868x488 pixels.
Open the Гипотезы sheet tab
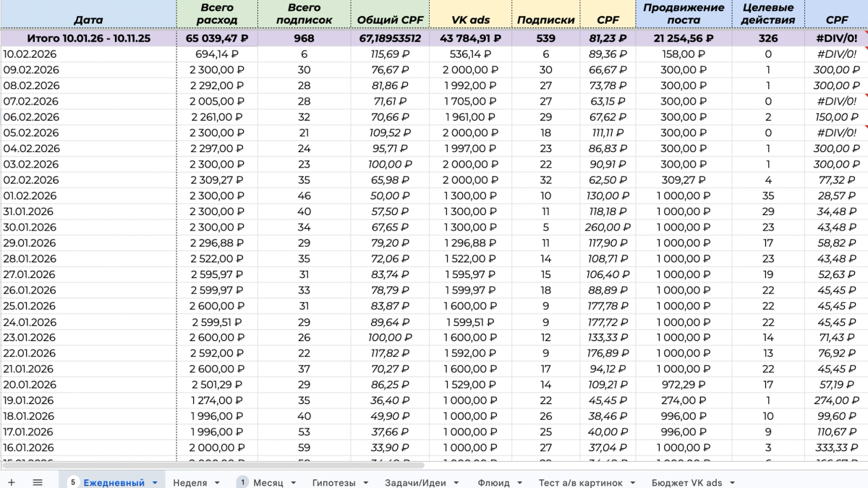pyautogui.click(x=333, y=483)
